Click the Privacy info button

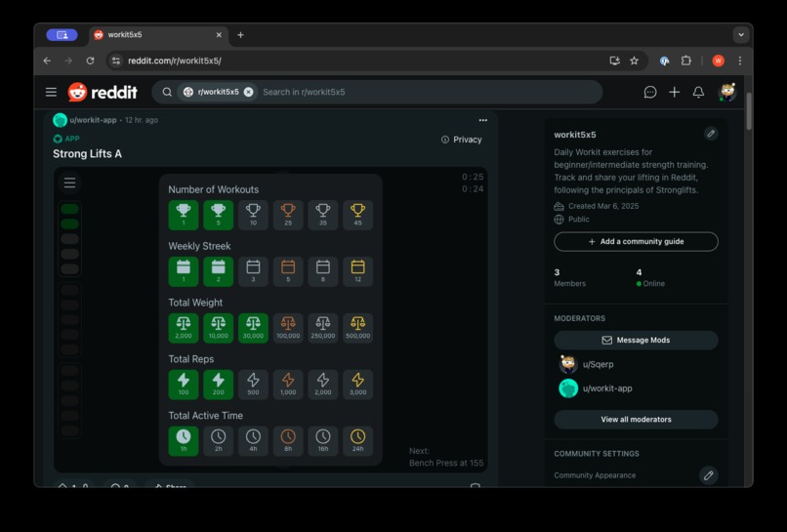[461, 140]
